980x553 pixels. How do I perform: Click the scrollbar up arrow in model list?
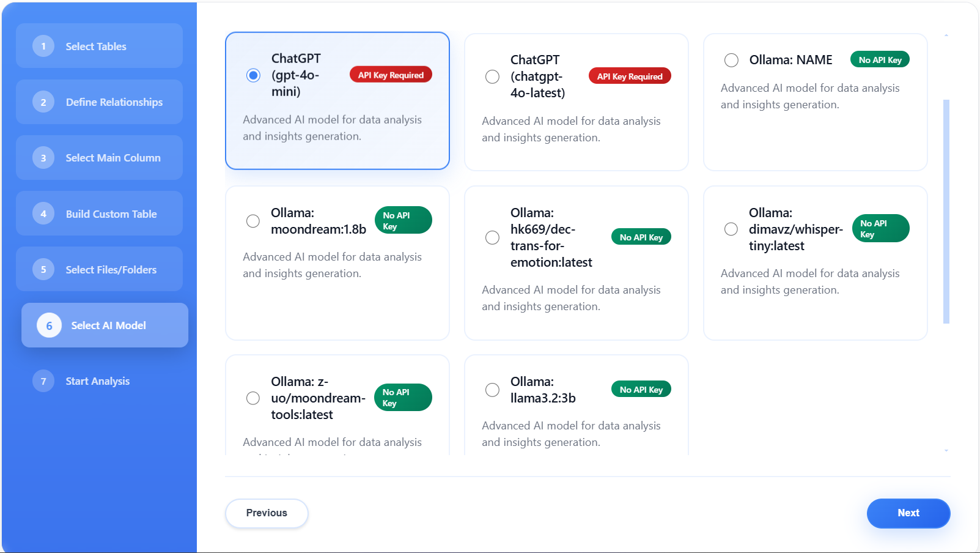pyautogui.click(x=946, y=35)
